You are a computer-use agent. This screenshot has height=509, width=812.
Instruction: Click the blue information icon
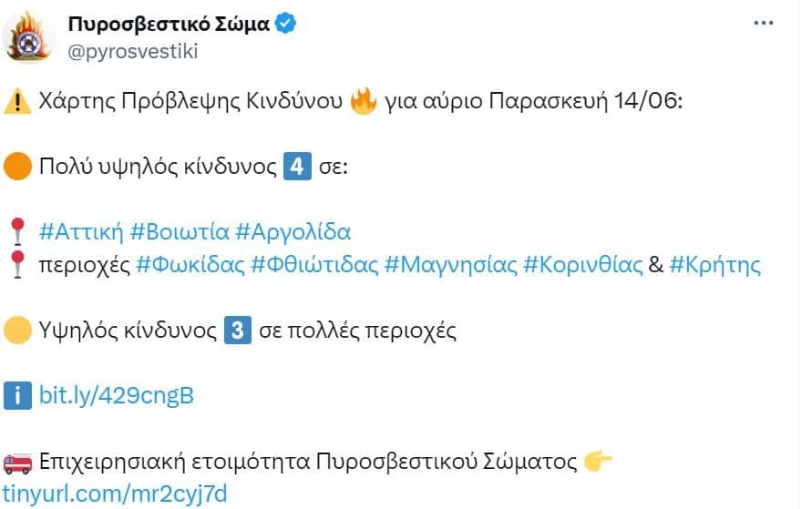tap(17, 396)
